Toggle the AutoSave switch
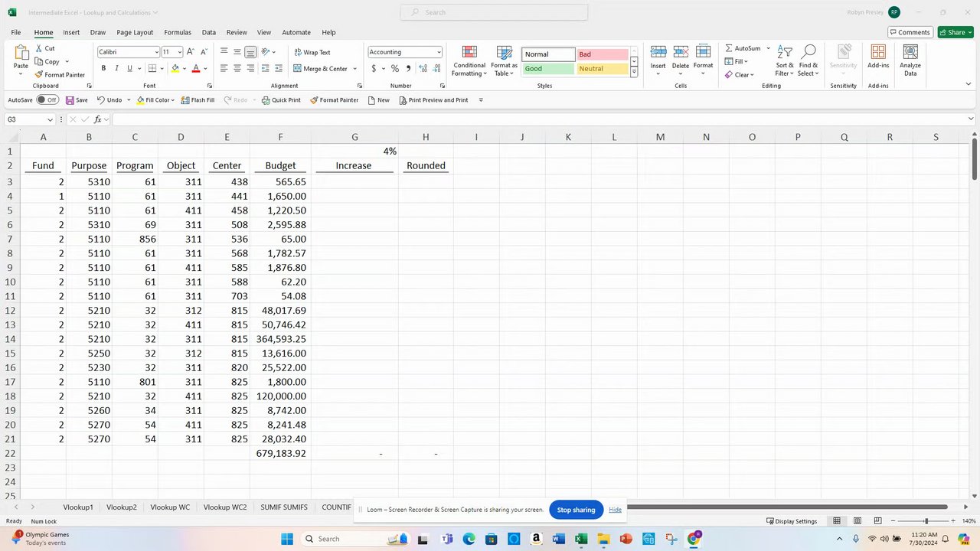The image size is (980, 551). tap(47, 100)
